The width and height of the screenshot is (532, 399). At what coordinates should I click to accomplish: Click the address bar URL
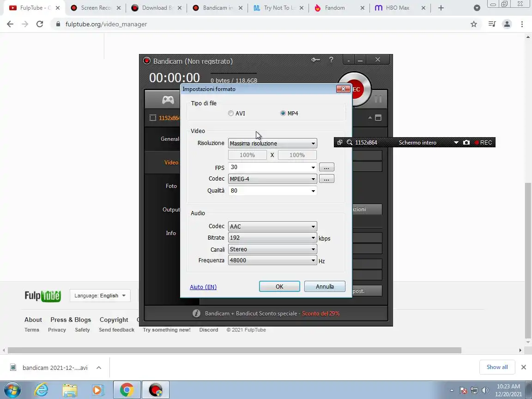(x=106, y=24)
